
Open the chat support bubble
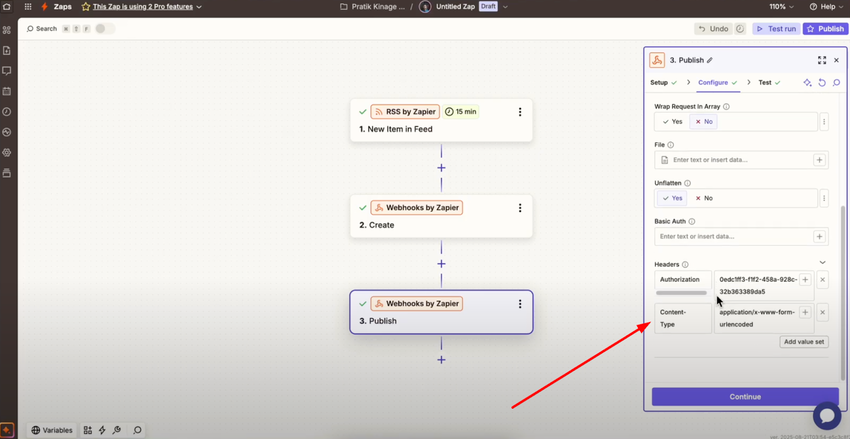click(x=827, y=415)
